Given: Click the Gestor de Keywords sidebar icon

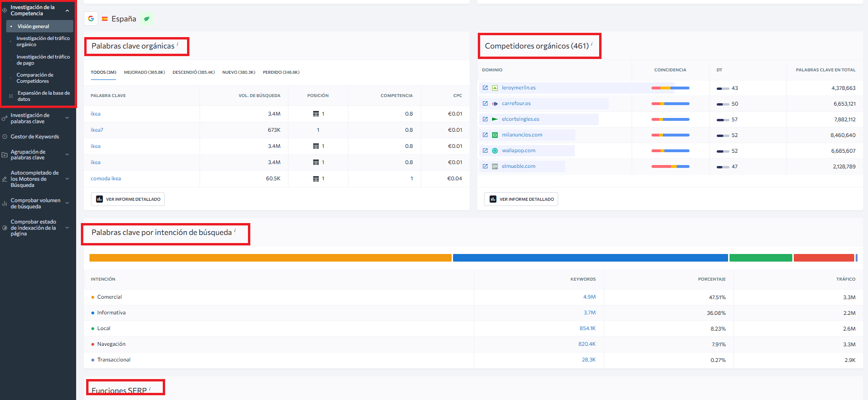Looking at the screenshot, I should coord(5,137).
